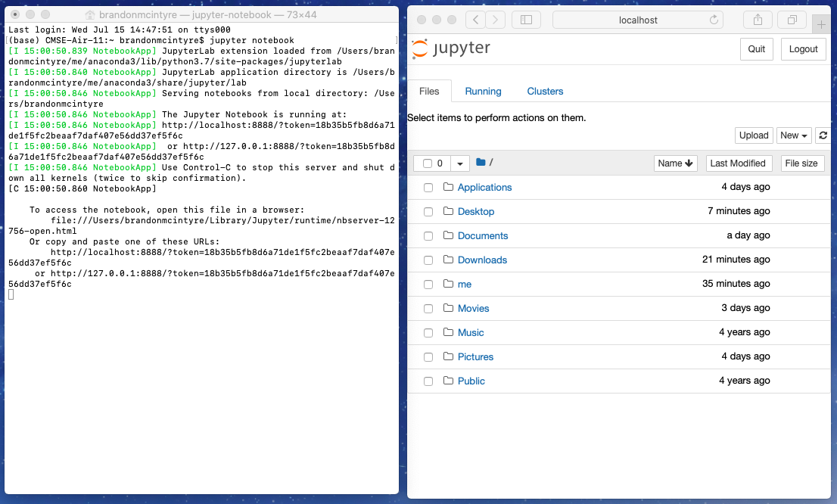
Task: Go forward with Safari's forward arrow
Action: click(496, 20)
